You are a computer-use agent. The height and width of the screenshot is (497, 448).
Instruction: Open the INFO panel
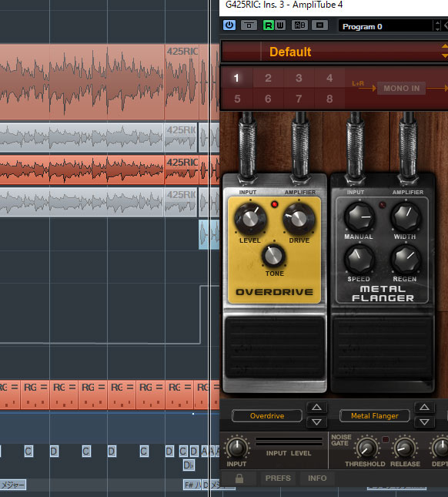317,478
